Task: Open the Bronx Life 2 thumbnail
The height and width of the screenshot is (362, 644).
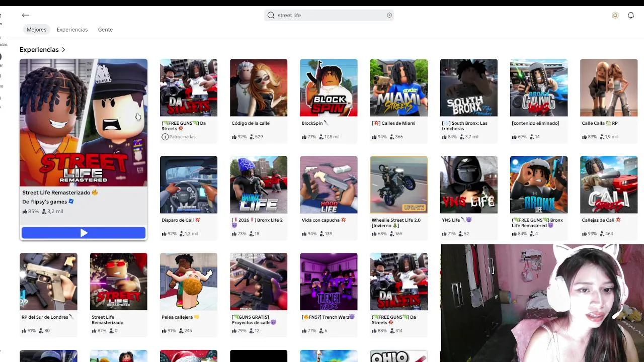Action: point(259,185)
